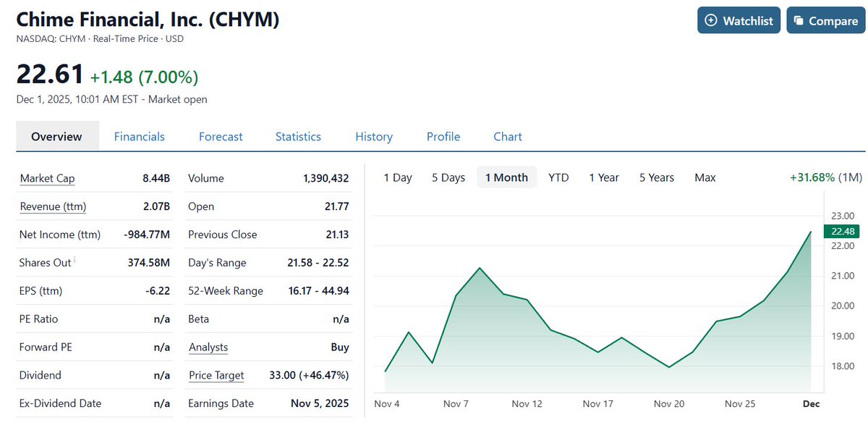
Task: Select the 5 Years chart range
Action: pos(657,177)
